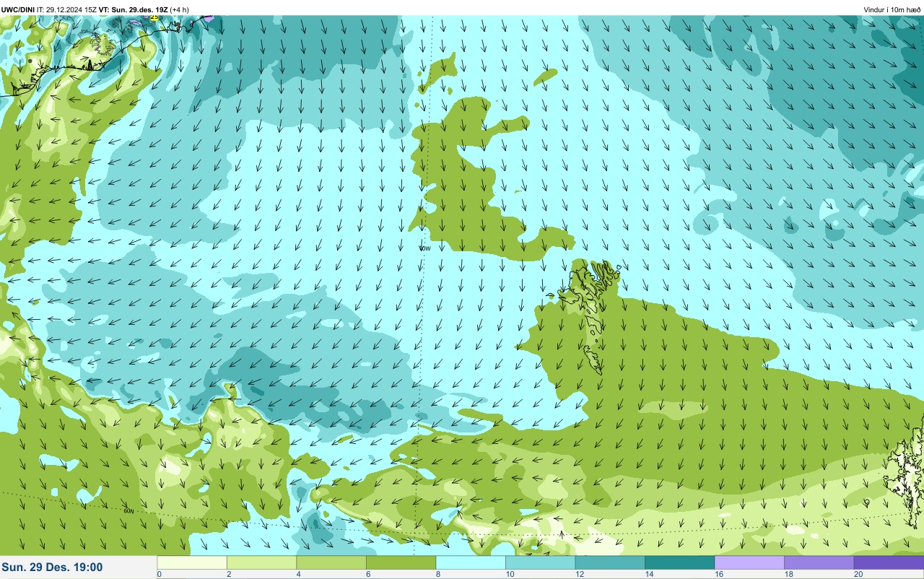This screenshot has height=579, width=924.
Task: Click the dark teal 14–16 legend swatch
Action: click(x=679, y=562)
